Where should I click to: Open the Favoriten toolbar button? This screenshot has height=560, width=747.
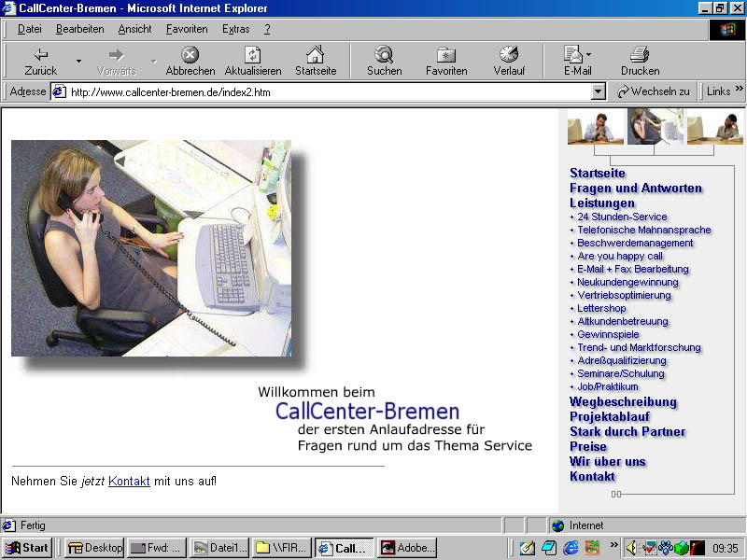tap(446, 61)
